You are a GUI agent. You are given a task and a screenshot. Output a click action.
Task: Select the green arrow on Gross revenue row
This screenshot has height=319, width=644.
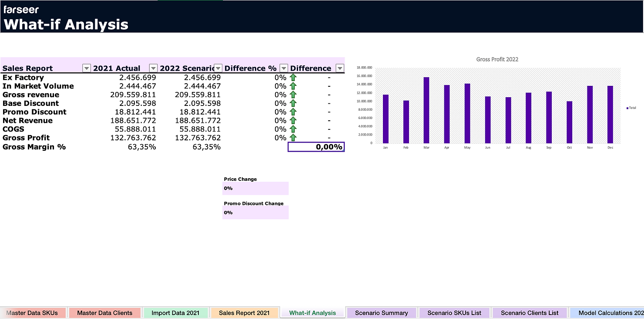293,95
